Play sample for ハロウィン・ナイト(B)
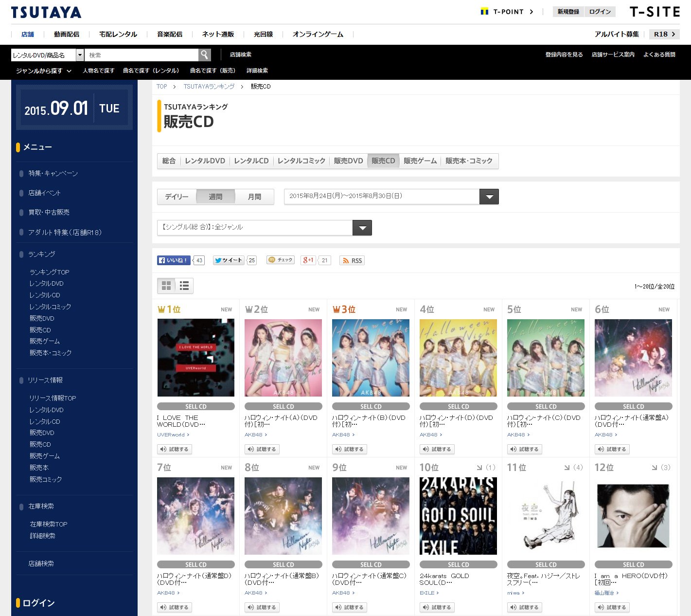This screenshot has width=691, height=616. click(x=350, y=449)
